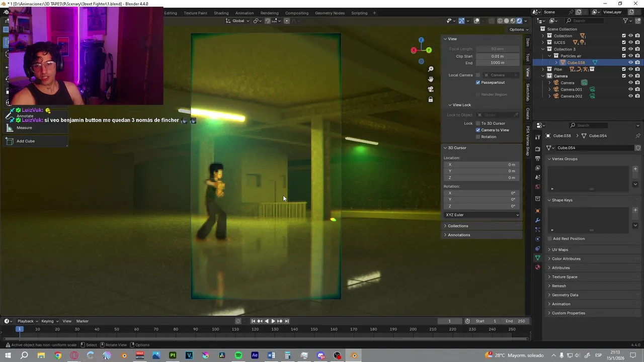644x362 pixels.
Task: Open the timeline Playback menu
Action: tap(28, 321)
